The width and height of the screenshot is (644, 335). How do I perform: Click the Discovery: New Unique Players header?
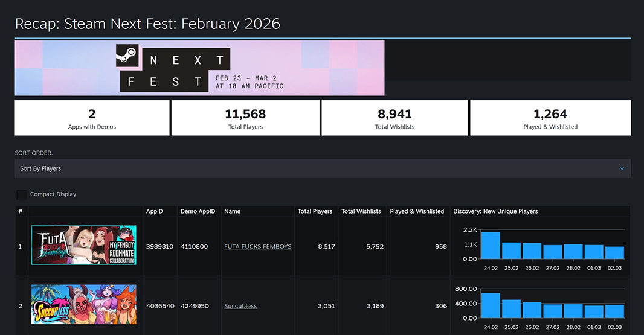(495, 211)
